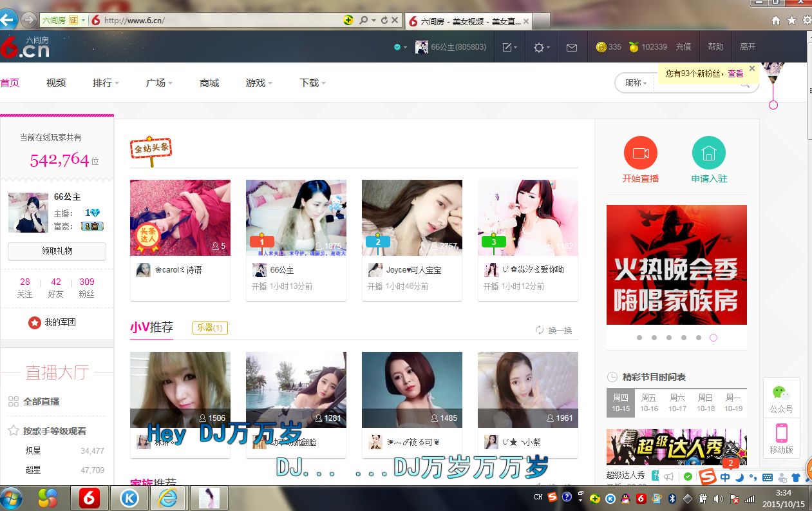Click the green 申请入驻 house icon
Image resolution: width=812 pixels, height=511 pixels.
(x=709, y=153)
